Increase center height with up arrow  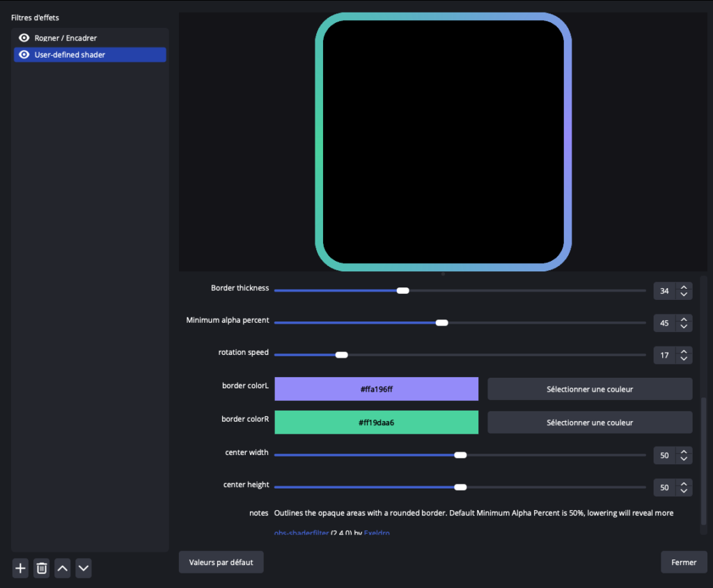click(684, 484)
